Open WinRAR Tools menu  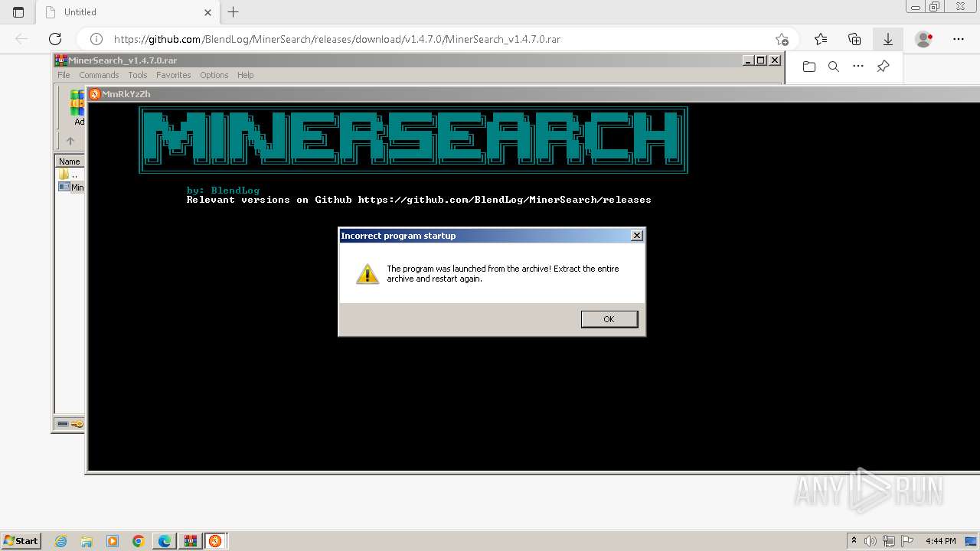[138, 75]
